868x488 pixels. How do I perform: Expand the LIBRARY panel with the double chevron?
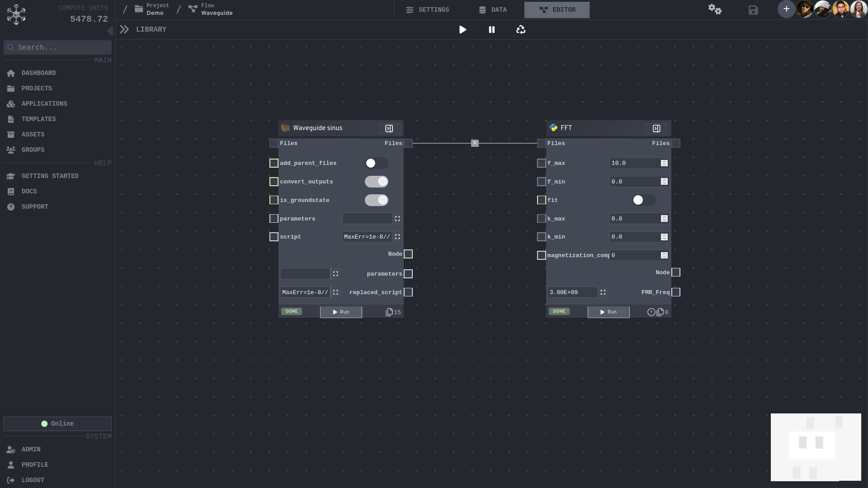(x=124, y=30)
